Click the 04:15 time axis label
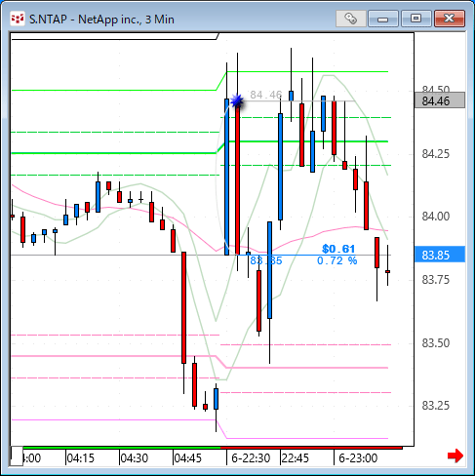 (80, 458)
